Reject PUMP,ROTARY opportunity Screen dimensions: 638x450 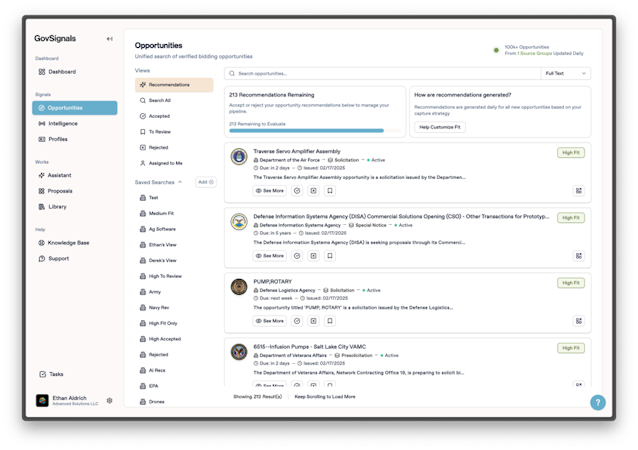[313, 321]
